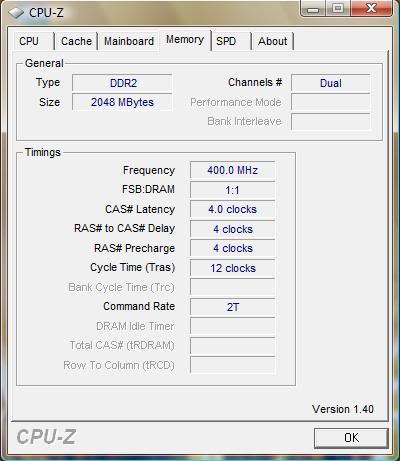Click the CAS# Latency label
Viewport: 400px width, 461px height.
(x=140, y=209)
